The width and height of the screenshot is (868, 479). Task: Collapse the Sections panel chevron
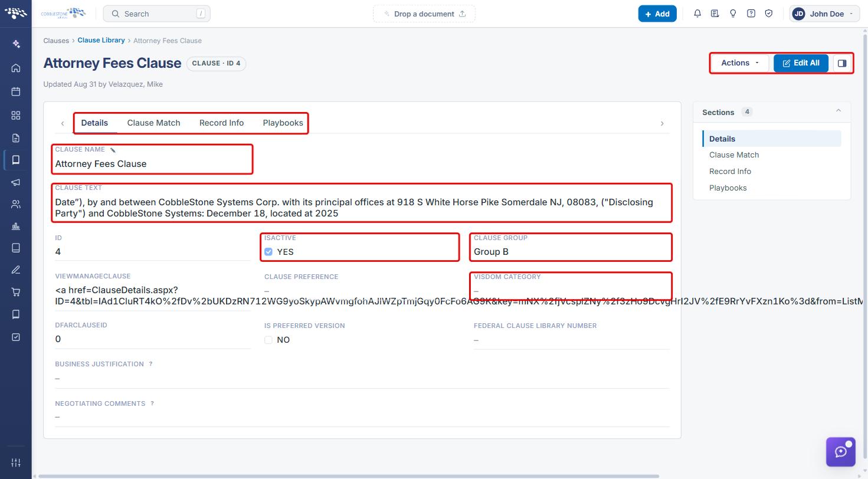tap(838, 111)
